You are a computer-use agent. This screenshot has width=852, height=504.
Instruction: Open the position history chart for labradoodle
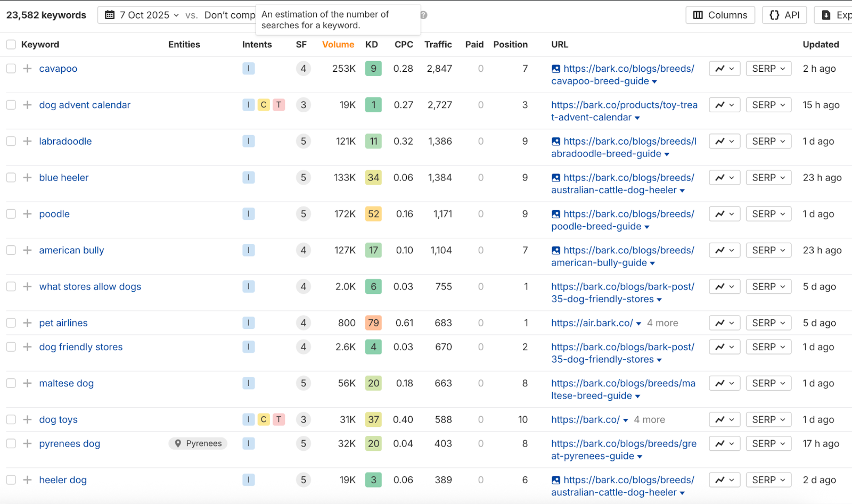724,142
